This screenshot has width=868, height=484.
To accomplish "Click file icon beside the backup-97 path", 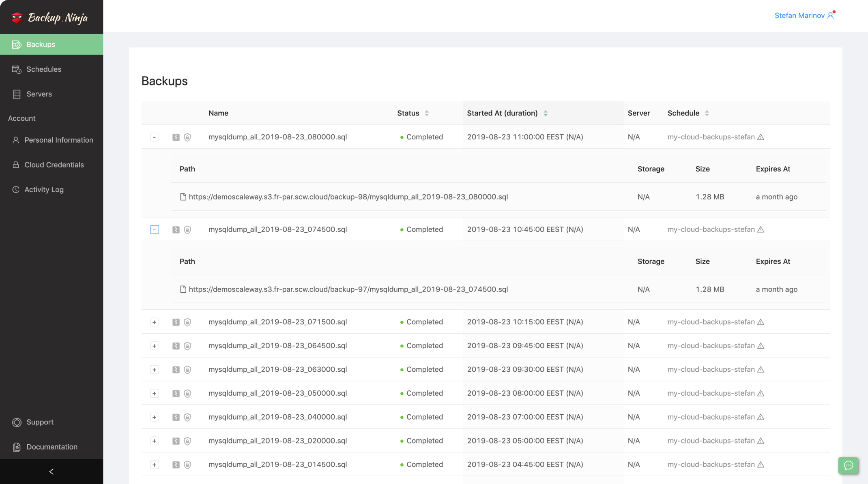I will point(183,289).
